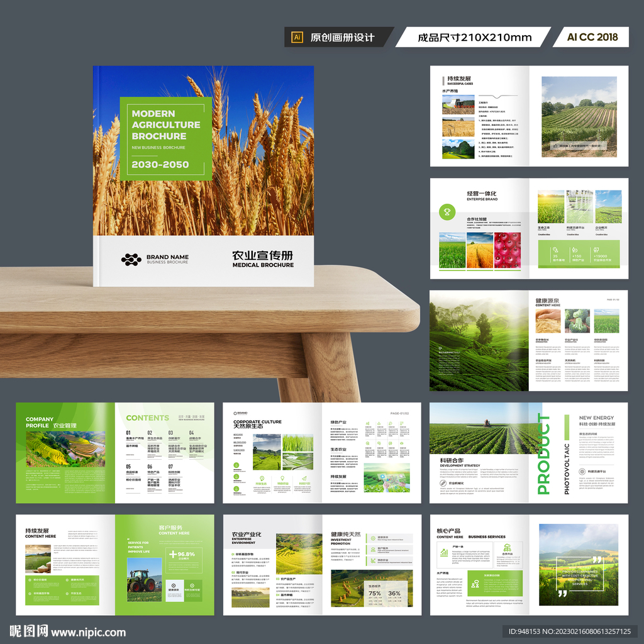Click the green cloud network icon
The height and width of the screenshot is (644, 644).
508,547
